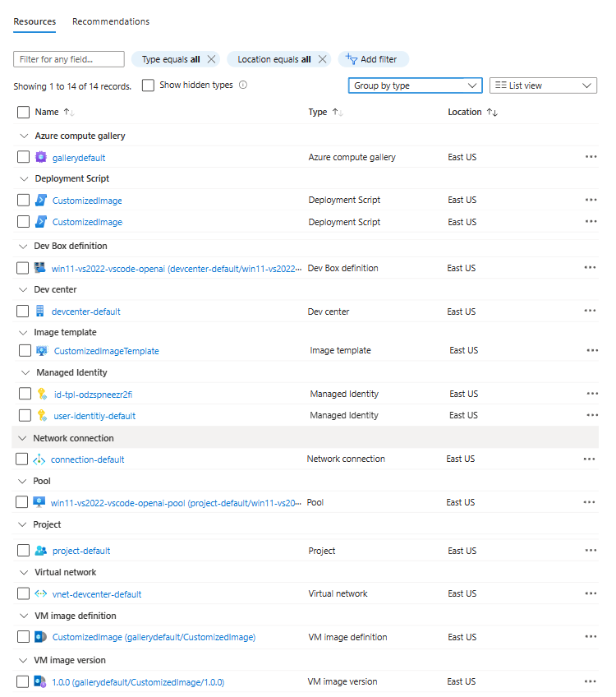Select the Resources tab

coord(34,21)
